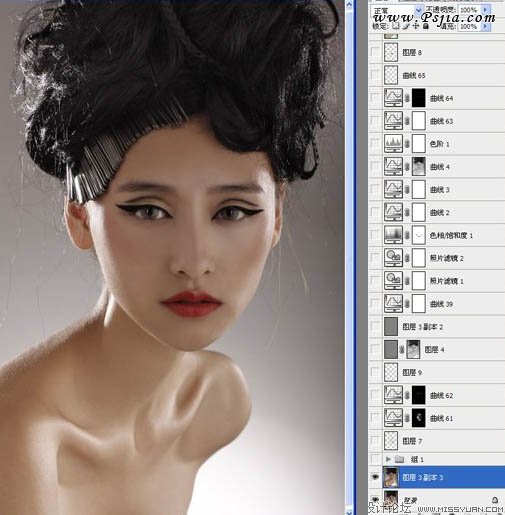The image size is (505, 515).
Task: Click the lock transparent pixels icon
Action: [396, 26]
